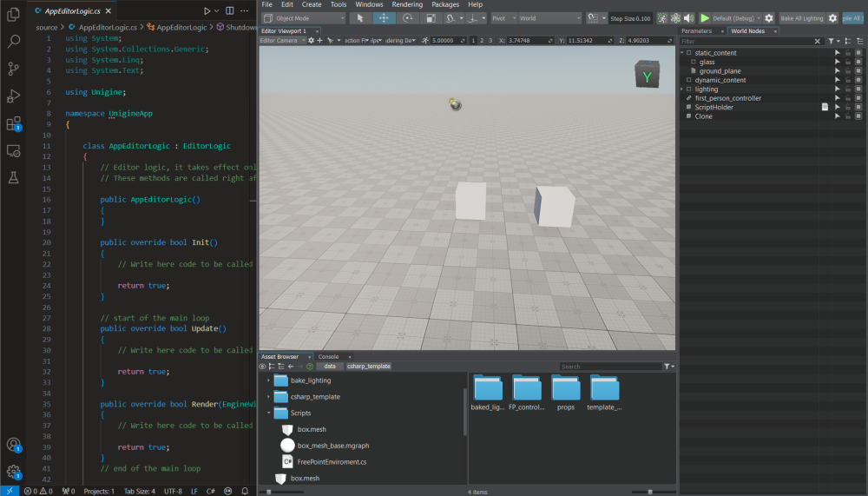Switch to the Console tab

(x=329, y=356)
